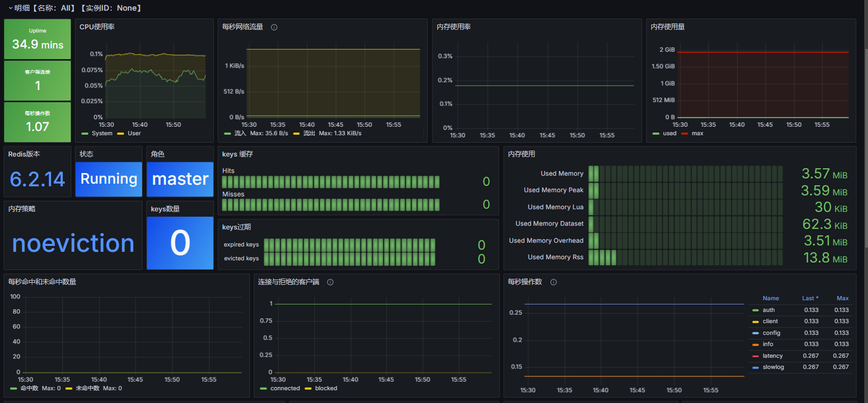Click the evicted keys bar gauge
Viewport: 868px width, 403px height.
349,259
